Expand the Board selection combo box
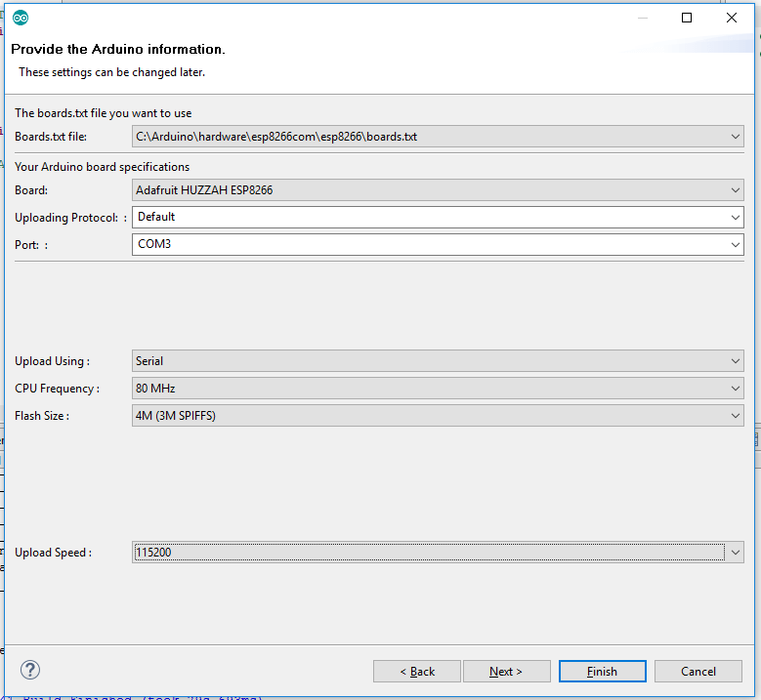The width and height of the screenshot is (761, 700). [x=438, y=189]
